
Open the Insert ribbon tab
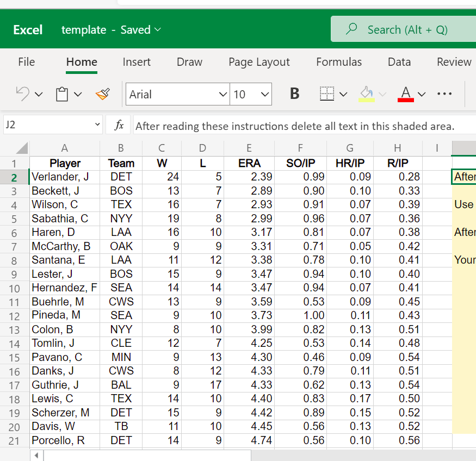pyautogui.click(x=137, y=62)
